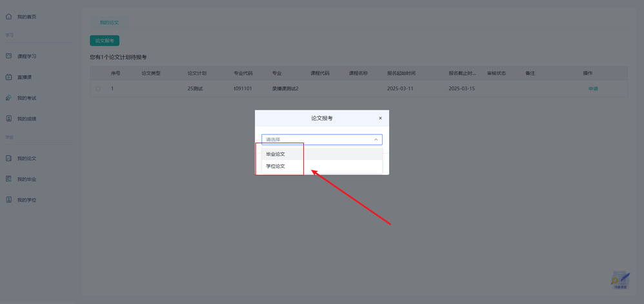This screenshot has height=304, width=644.
Task: Click the 课程学习 course icon
Action: 8,56
